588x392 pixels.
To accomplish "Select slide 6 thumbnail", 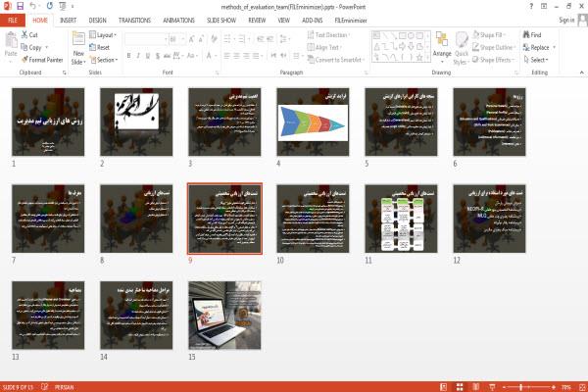I will click(x=489, y=122).
